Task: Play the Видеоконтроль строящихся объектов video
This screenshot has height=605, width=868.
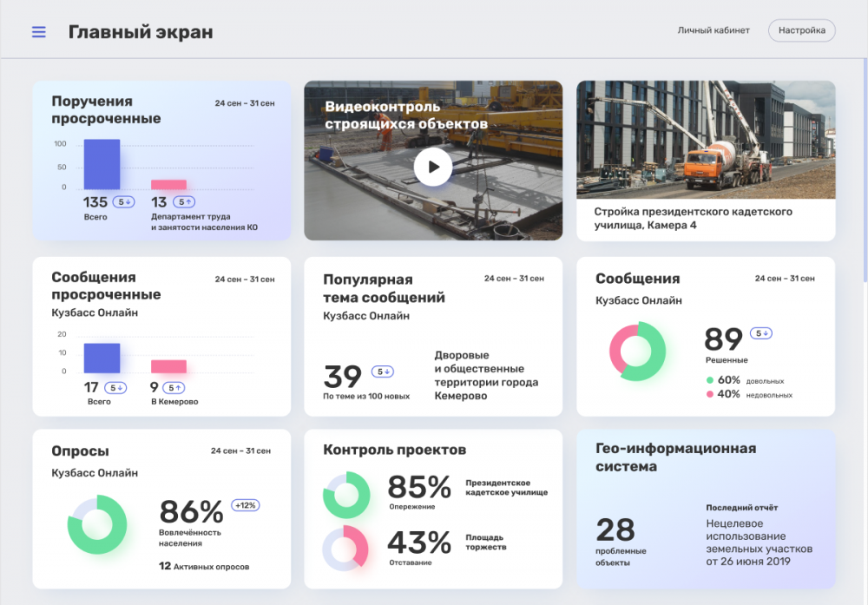Action: click(x=433, y=167)
